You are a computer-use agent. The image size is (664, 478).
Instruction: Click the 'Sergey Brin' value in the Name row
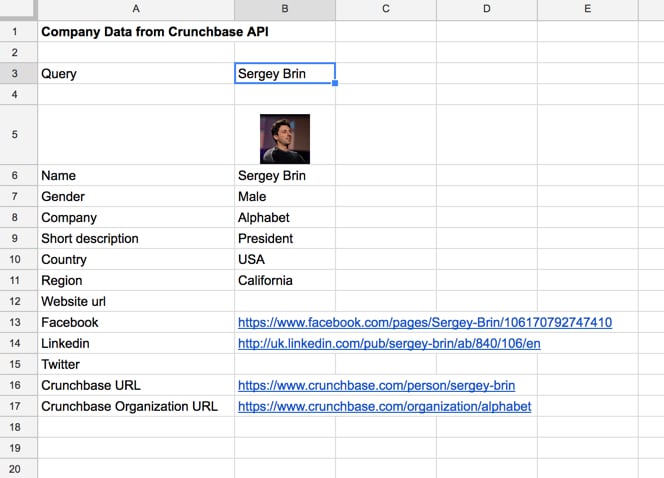click(x=285, y=175)
